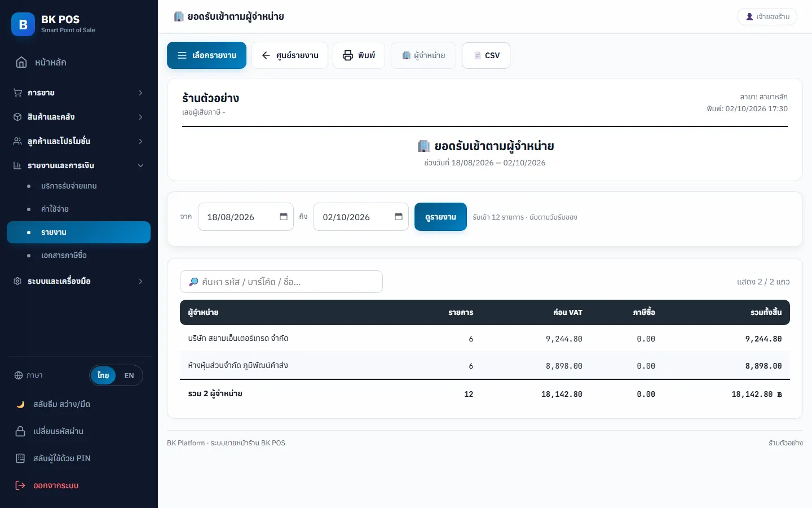Click the ก่อน VAT column header
The image size is (812, 508).
point(568,312)
